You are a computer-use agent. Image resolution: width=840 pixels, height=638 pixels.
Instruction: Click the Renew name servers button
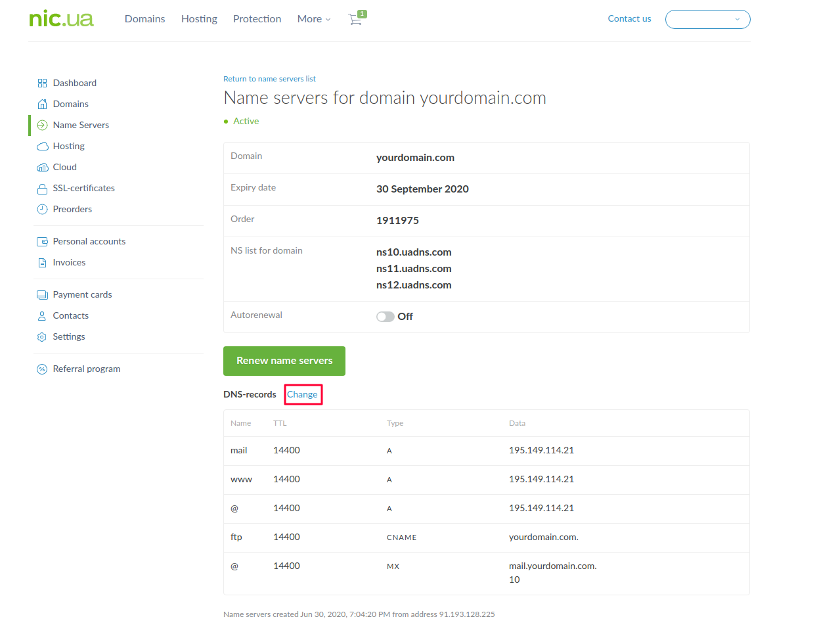tap(284, 361)
